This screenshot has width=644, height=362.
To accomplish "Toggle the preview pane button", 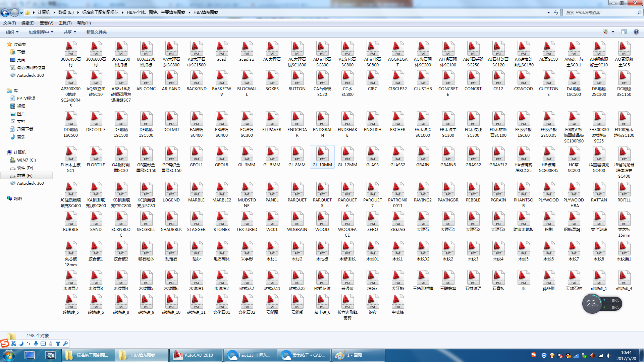I will (624, 32).
